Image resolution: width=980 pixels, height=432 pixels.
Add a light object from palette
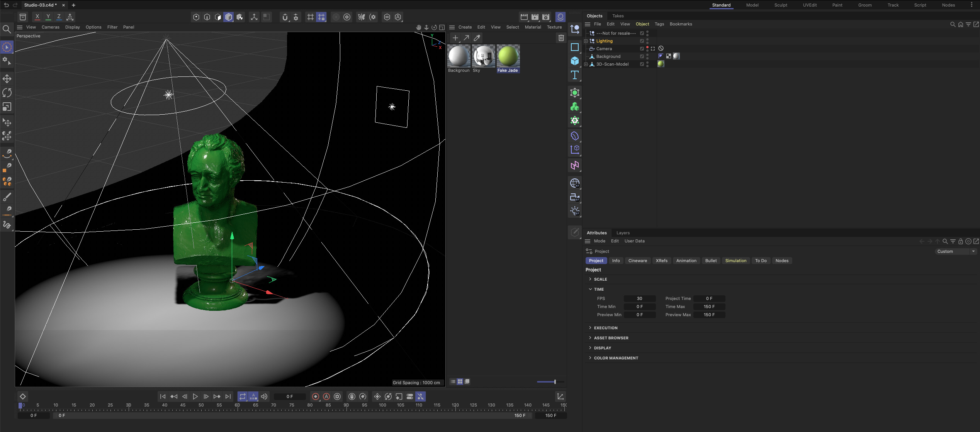(575, 211)
